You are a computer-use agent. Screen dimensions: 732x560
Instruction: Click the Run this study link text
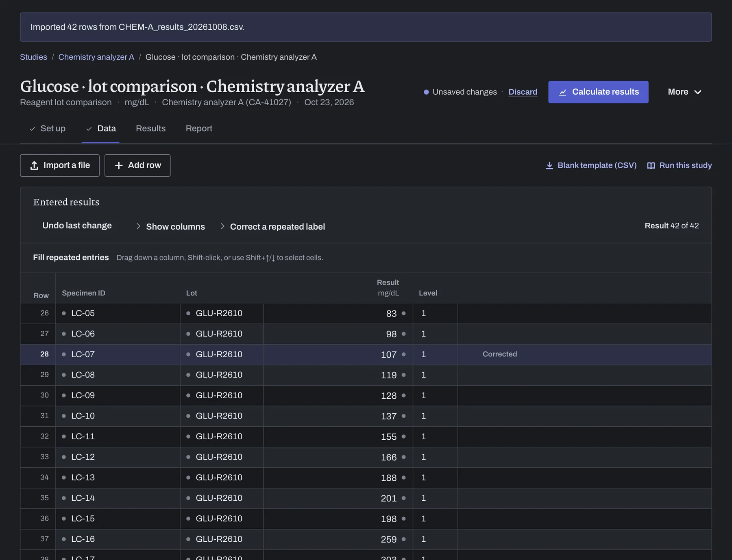[x=685, y=165]
